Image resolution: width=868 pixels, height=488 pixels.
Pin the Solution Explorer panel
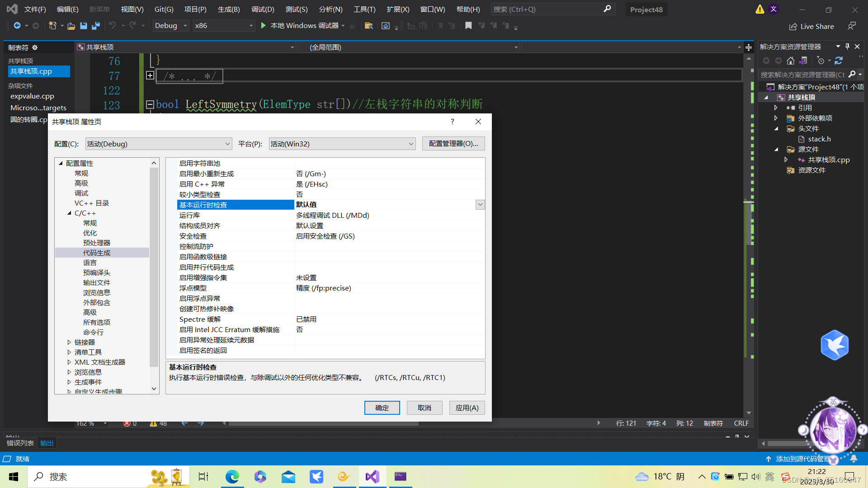coord(847,46)
